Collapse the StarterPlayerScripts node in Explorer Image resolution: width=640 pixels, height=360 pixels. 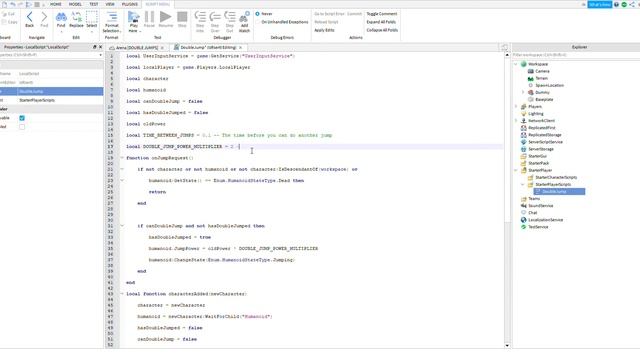point(523,184)
